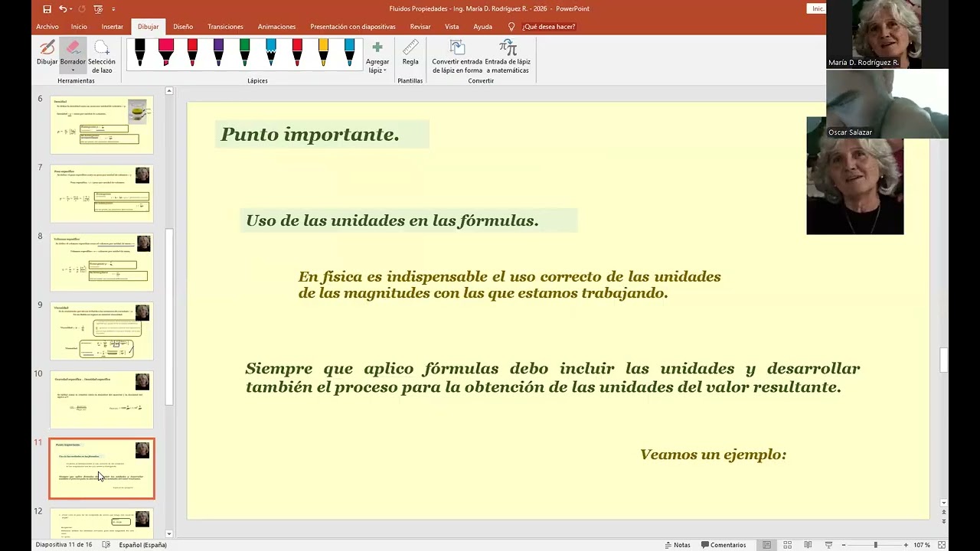980x551 pixels.
Task: Choose the blue galaxy pen with zigzag tip
Action: (270, 53)
